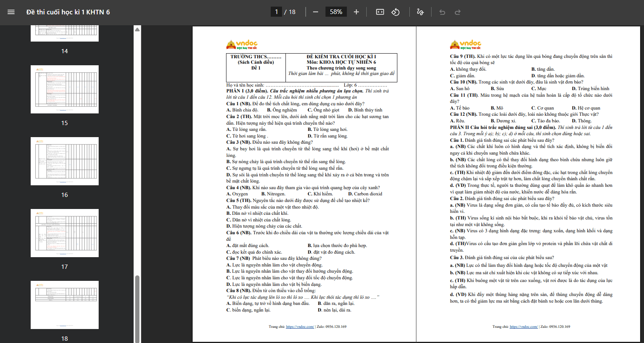Screen dimensions: 644x343
Task: Click answer 'D. Carbon dioxid'
Action: point(365,194)
